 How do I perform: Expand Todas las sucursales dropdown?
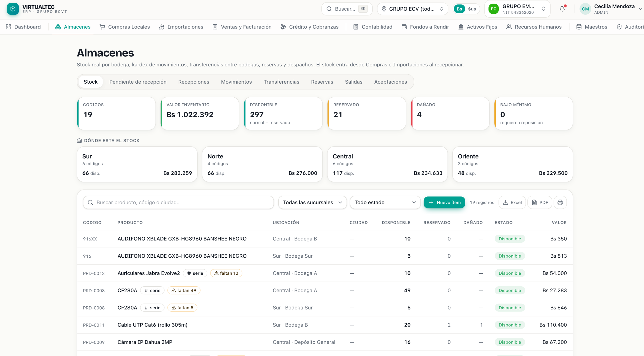pos(312,202)
